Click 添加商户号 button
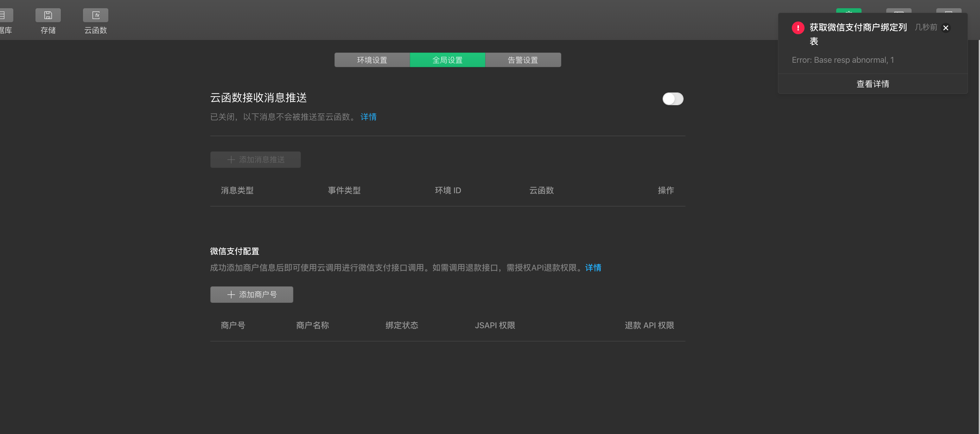Screen dimensions: 980x434 [x=251, y=294]
